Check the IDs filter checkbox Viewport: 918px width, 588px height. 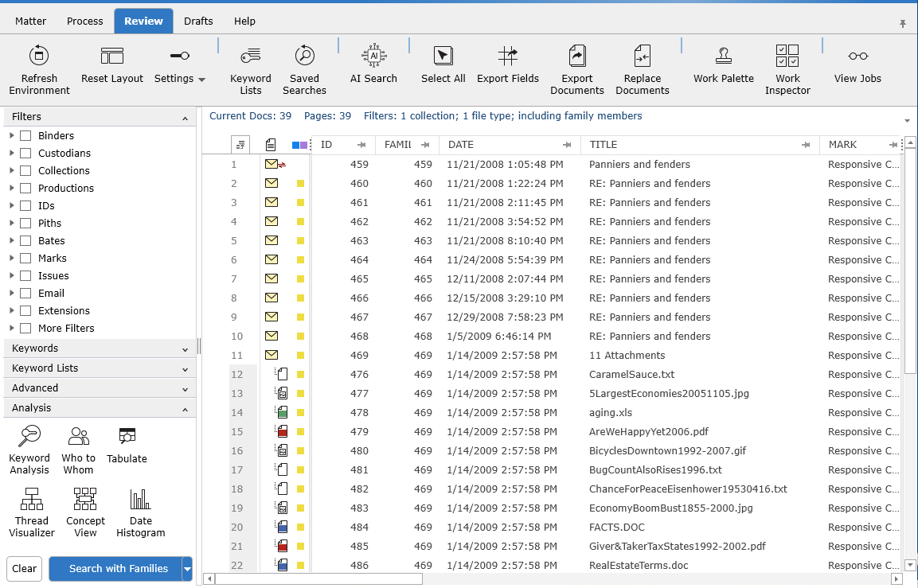[x=25, y=206]
